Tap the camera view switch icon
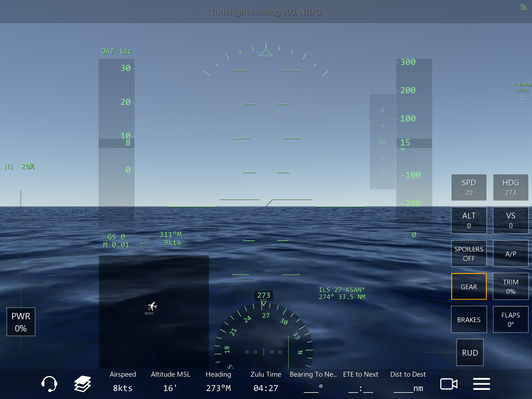This screenshot has height=399, width=532. pos(449,384)
